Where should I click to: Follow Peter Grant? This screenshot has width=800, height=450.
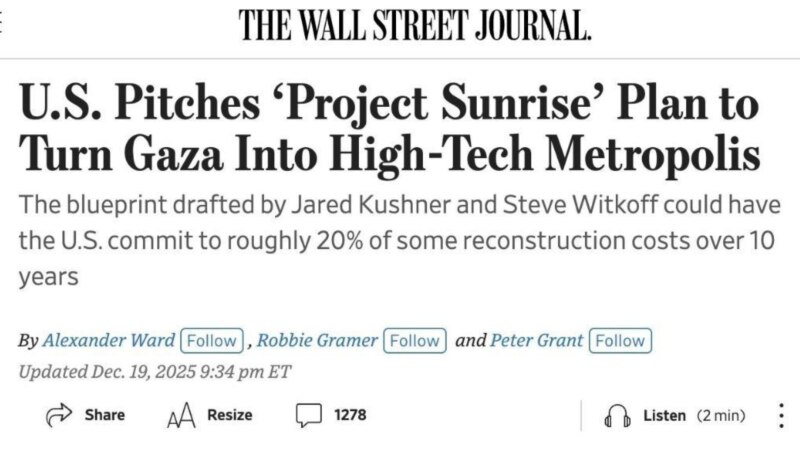coord(619,340)
